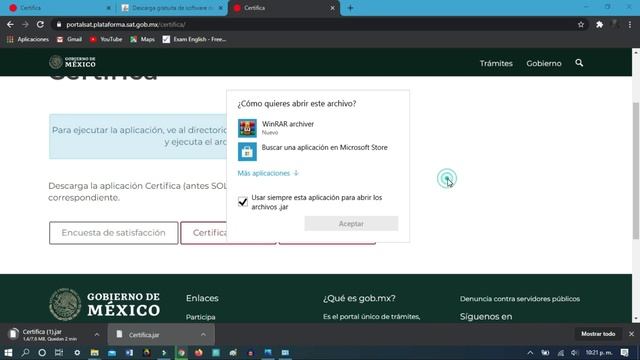Open Settings gear on the taskbar
Image resolution: width=640 pixels, height=360 pixels.
(77, 353)
